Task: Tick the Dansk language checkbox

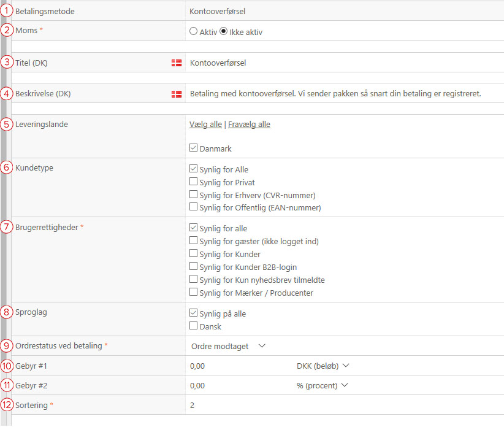Action: coord(193,326)
